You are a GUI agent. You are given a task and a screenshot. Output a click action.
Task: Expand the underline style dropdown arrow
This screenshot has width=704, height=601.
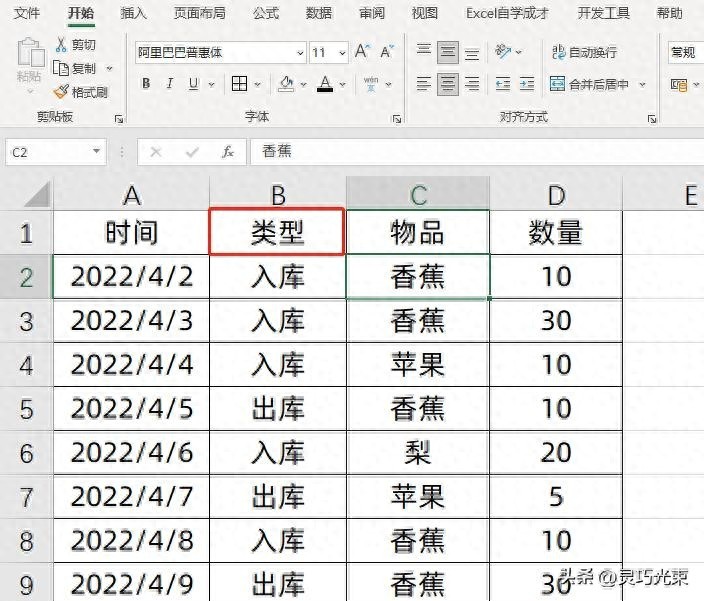point(211,84)
